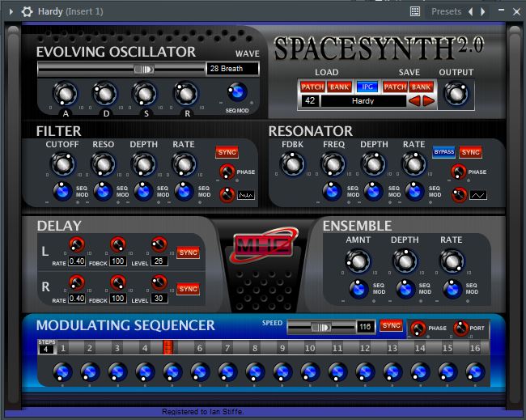Toggle the delay R SYNC button
526x420 pixels.
point(189,289)
